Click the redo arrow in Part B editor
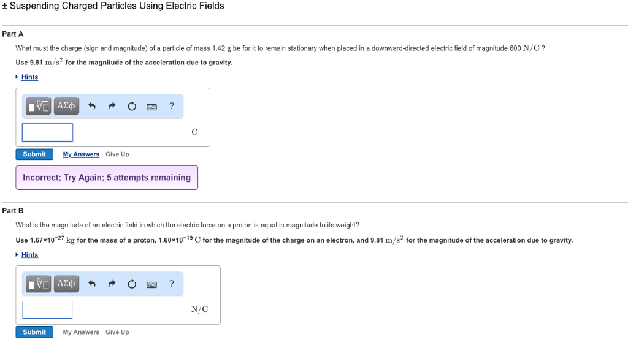 (x=111, y=283)
